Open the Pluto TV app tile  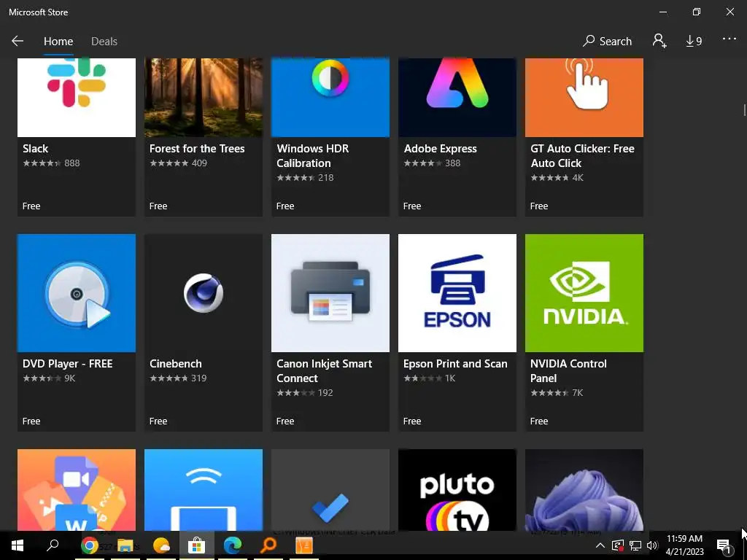coord(457,489)
